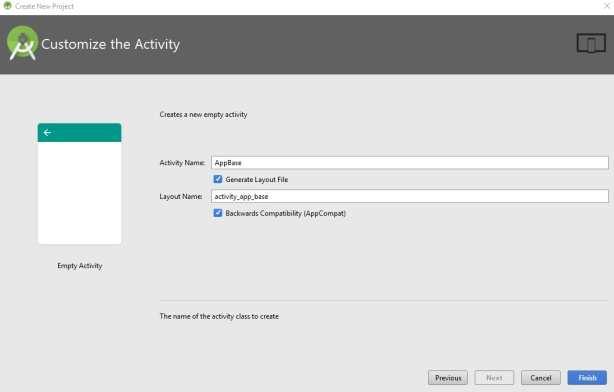Click the teal app bar in preview

(x=79, y=133)
